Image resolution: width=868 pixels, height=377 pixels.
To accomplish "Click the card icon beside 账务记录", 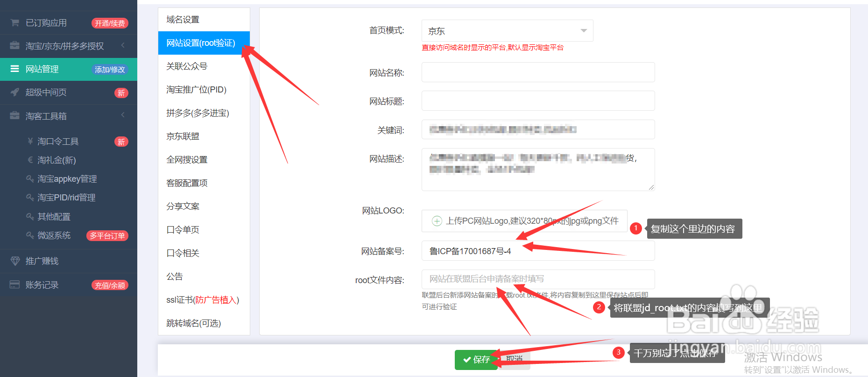I will coord(15,285).
